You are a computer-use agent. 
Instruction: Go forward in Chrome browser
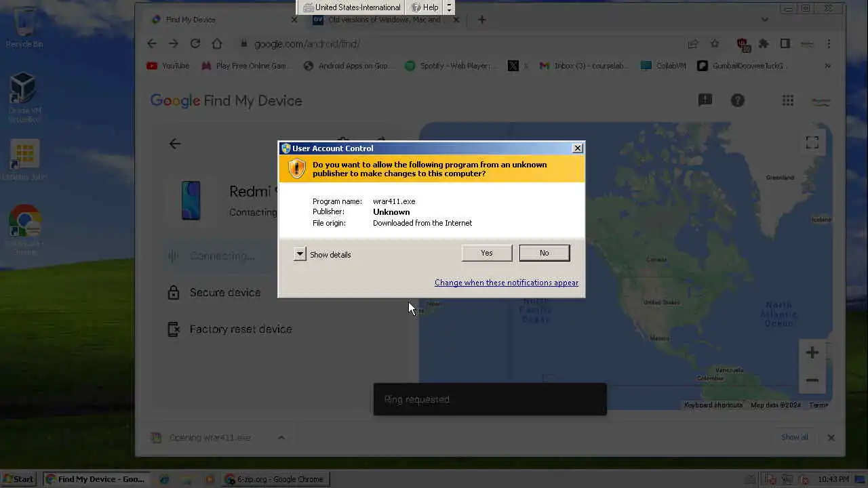point(174,43)
